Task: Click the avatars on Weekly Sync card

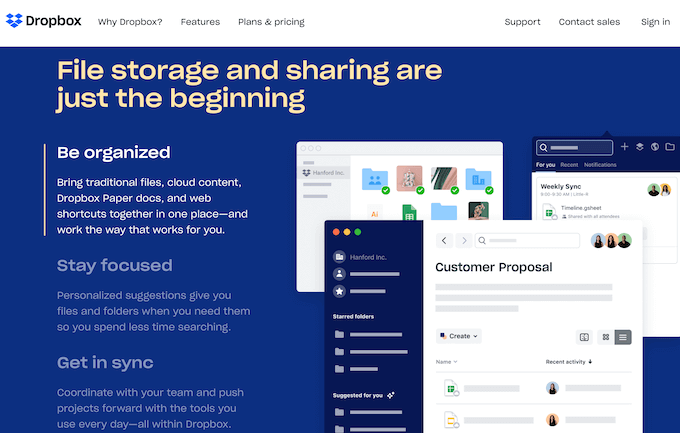Action: (x=659, y=190)
